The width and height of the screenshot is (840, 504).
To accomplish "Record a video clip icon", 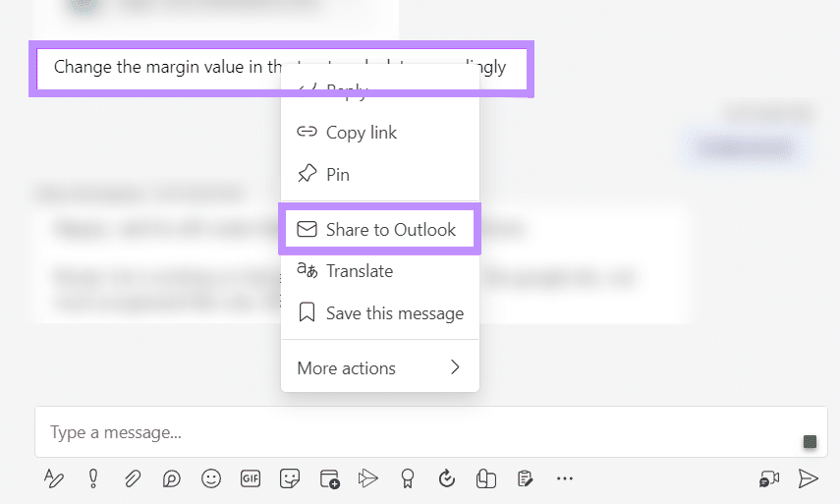I will pos(768,478).
